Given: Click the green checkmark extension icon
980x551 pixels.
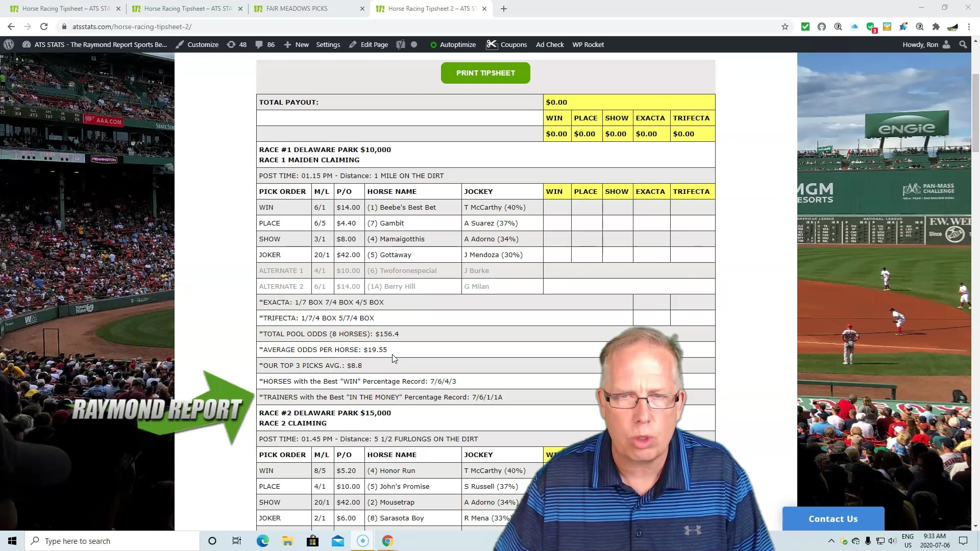Looking at the screenshot, I should (x=805, y=27).
